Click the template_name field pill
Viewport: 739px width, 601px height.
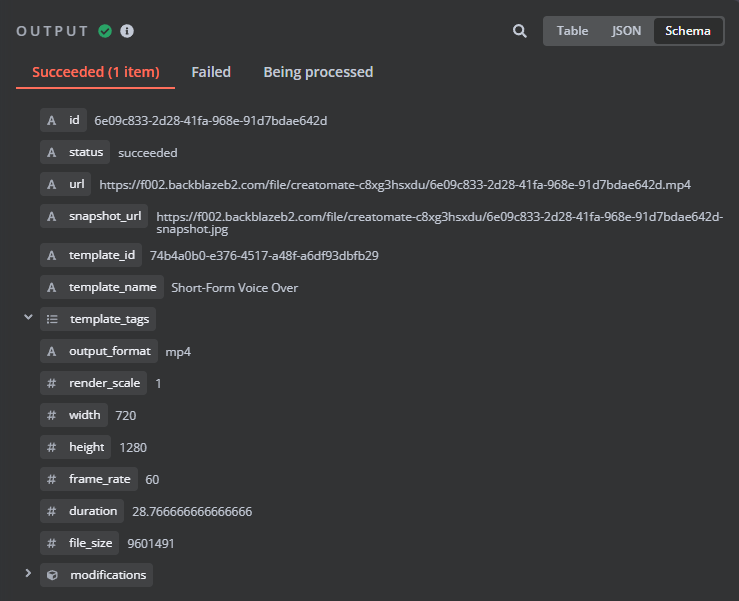coord(102,287)
